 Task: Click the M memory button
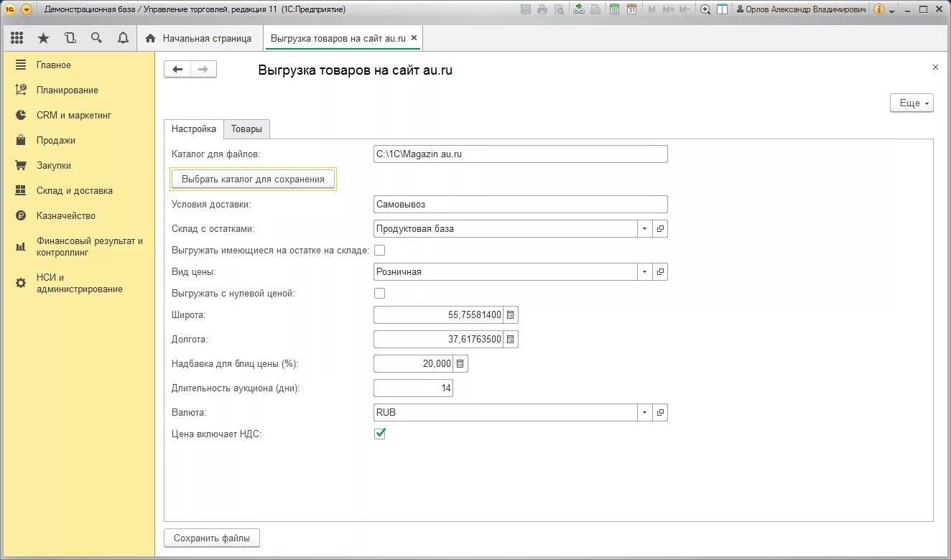(651, 9)
